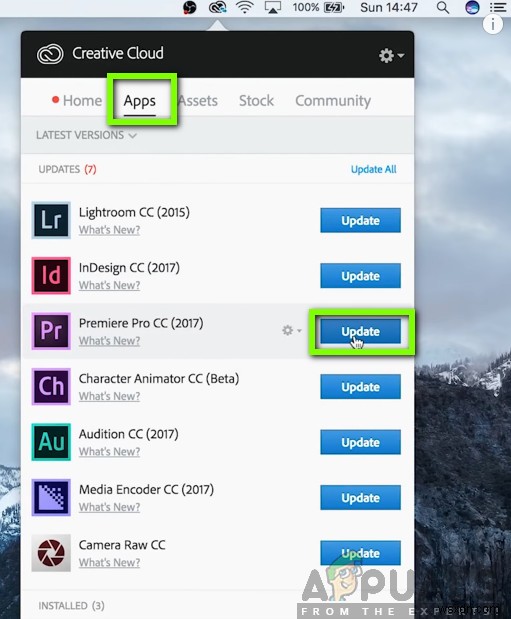Open What's New for Premiere Pro CC
Viewport: 511px width, 619px height.
[x=109, y=340]
